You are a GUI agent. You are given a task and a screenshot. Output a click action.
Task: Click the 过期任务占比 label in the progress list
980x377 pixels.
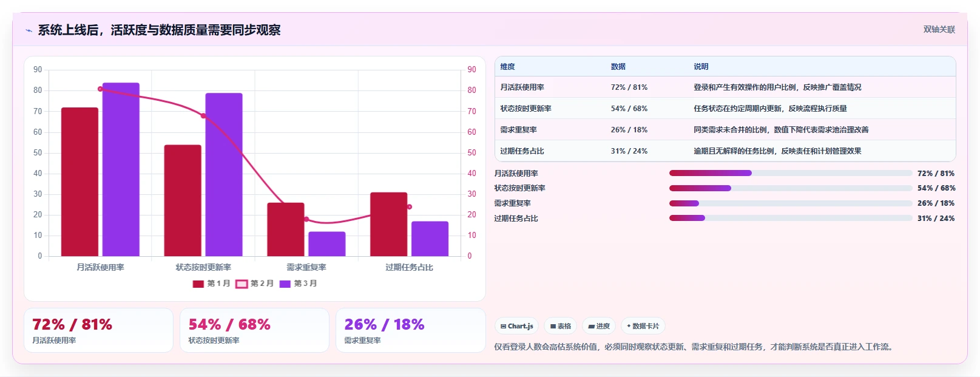click(516, 219)
